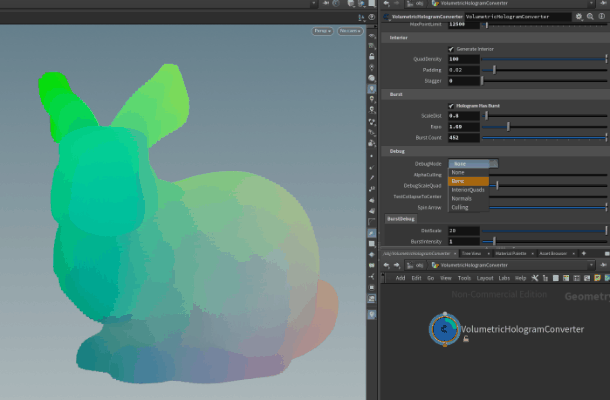Open the network wrench tools icon

pyautogui.click(x=535, y=278)
